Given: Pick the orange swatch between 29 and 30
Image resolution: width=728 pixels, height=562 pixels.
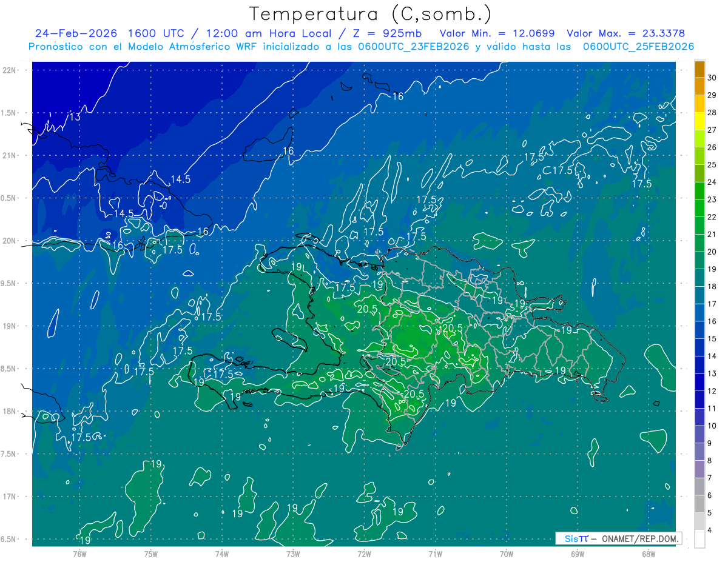Looking at the screenshot, I should [x=699, y=86].
